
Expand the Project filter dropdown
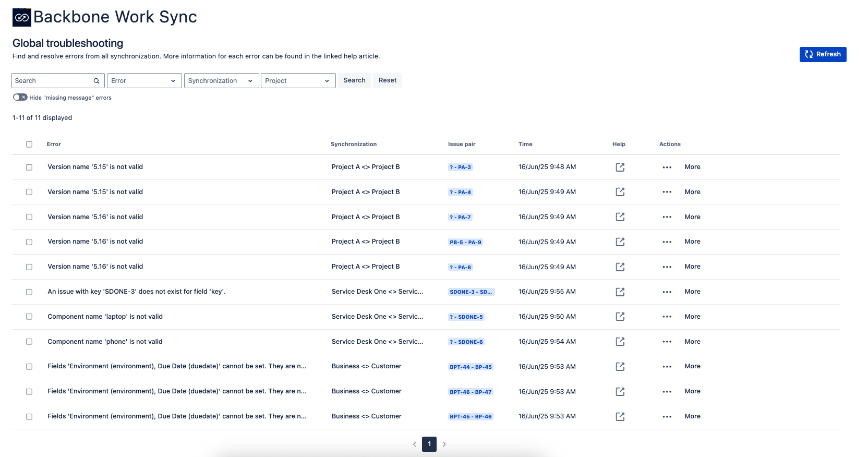coord(298,81)
